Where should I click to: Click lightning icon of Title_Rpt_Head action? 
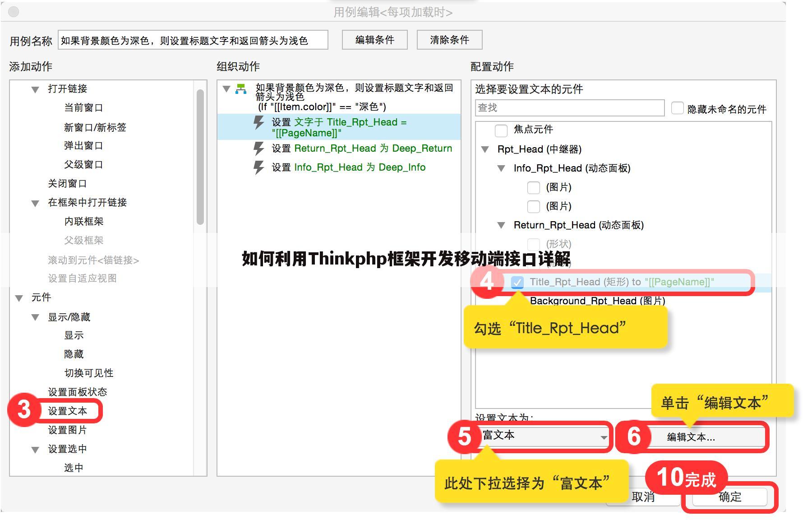pyautogui.click(x=258, y=123)
